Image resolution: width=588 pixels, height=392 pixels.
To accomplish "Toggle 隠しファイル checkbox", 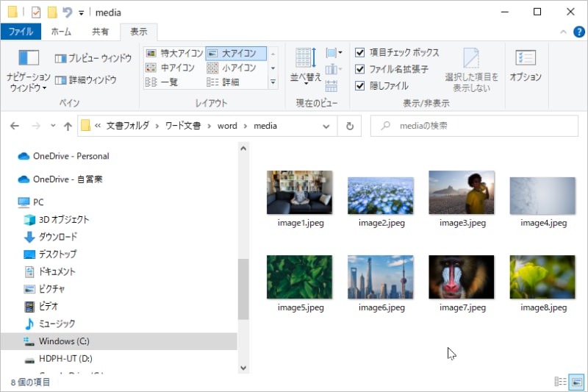I will (381, 86).
